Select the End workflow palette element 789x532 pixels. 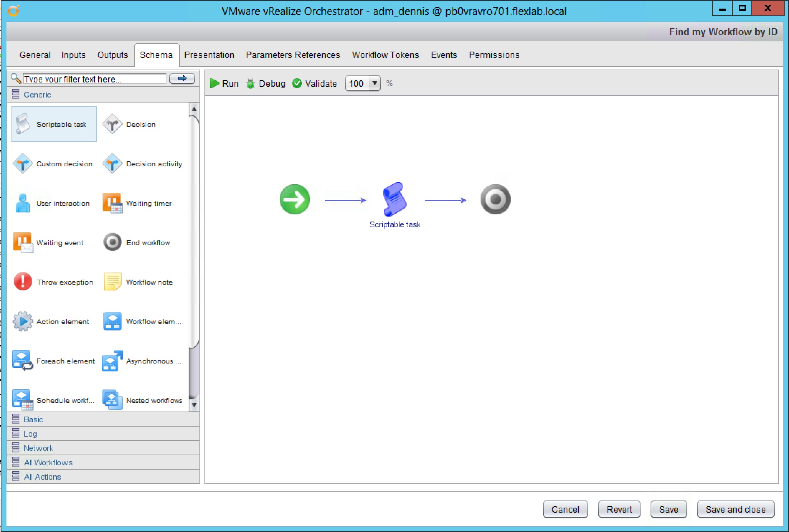[136, 242]
